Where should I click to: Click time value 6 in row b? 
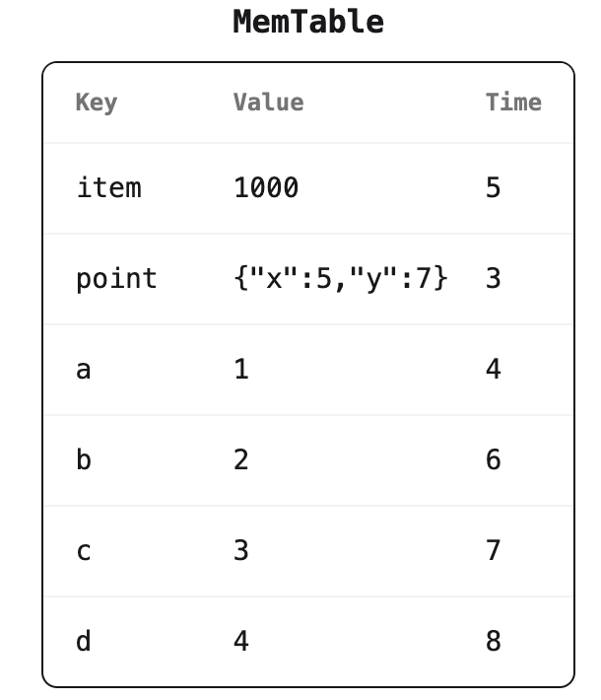493,459
